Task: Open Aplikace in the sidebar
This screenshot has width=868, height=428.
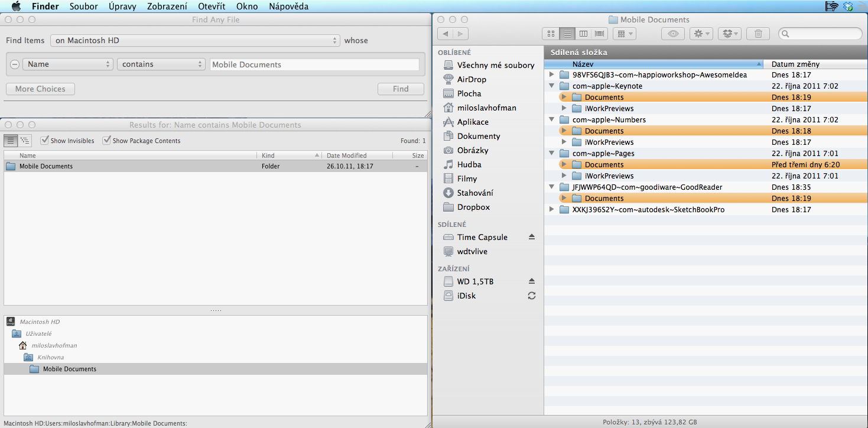Action: 473,122
